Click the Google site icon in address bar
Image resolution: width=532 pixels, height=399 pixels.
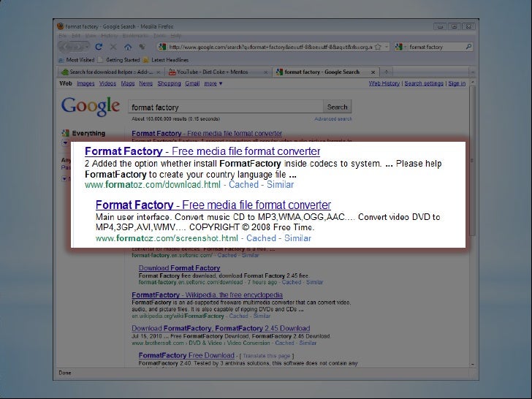coord(162,47)
